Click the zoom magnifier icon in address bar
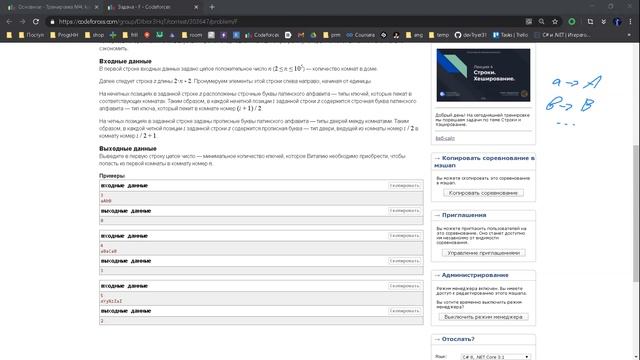The image size is (640, 360). tap(542, 22)
